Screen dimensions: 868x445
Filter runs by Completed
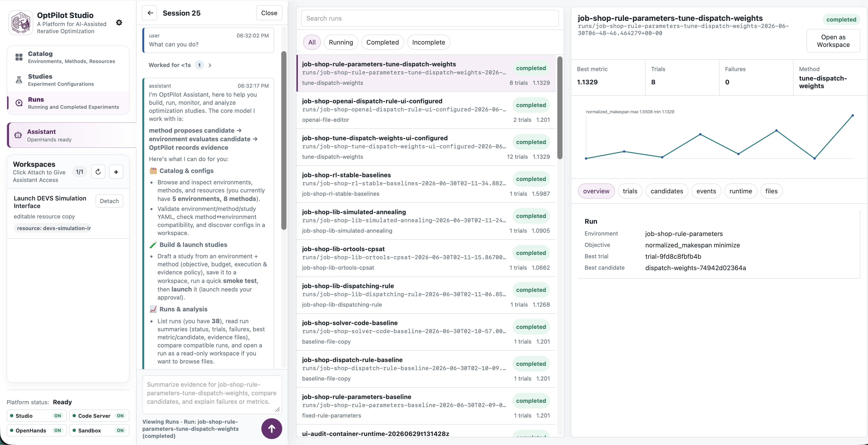383,42
